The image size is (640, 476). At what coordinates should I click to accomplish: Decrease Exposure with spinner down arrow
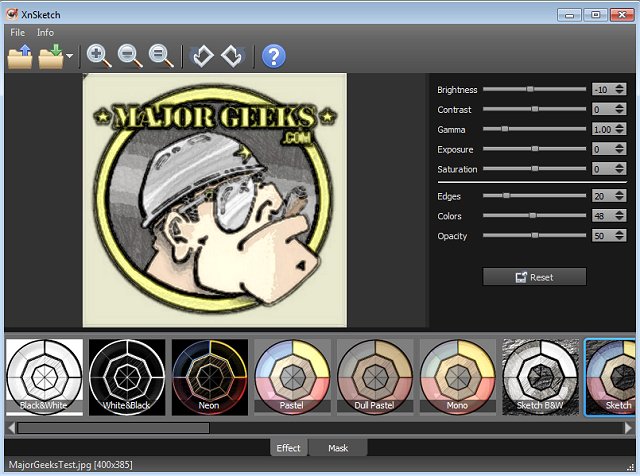pyautogui.click(x=620, y=152)
